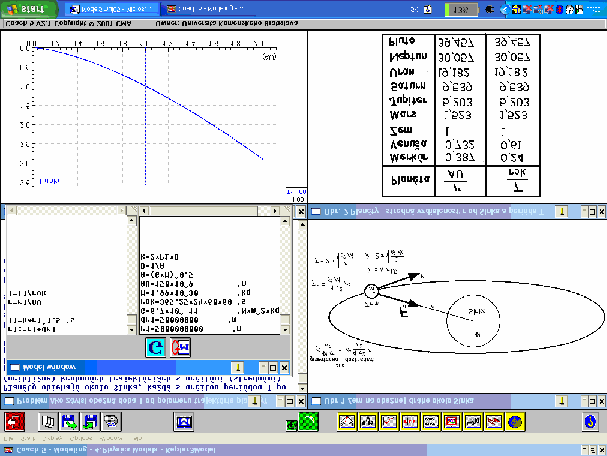Click the Obr. 2 Planéty window title bar
The height and width of the screenshot is (456, 607).
pyautogui.click(x=457, y=211)
